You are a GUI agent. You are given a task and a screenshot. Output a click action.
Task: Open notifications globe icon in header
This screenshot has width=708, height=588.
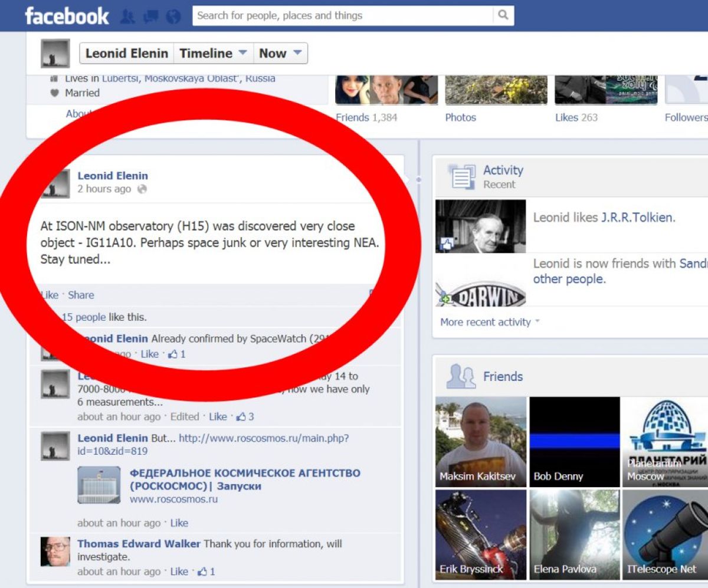[x=173, y=17]
